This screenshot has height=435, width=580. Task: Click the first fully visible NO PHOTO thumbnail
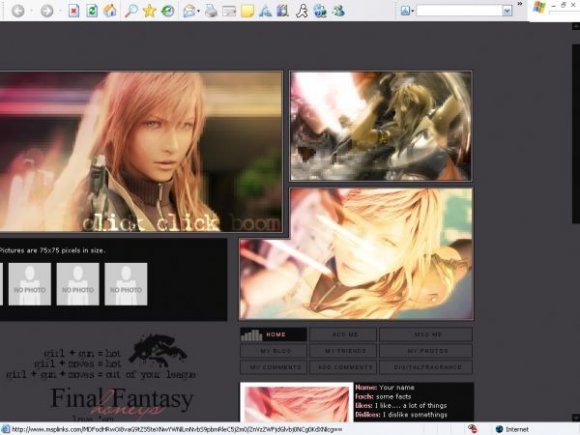click(x=30, y=284)
